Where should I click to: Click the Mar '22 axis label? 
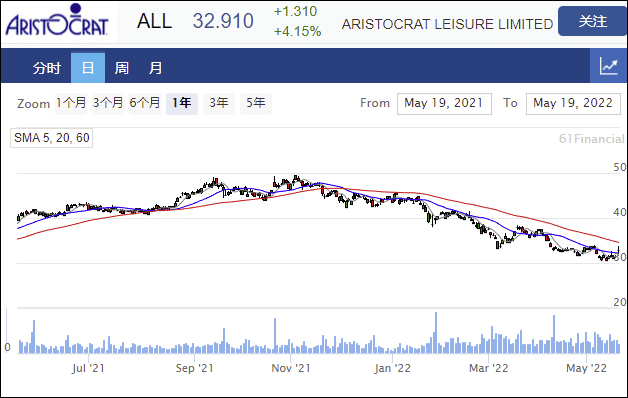point(489,368)
